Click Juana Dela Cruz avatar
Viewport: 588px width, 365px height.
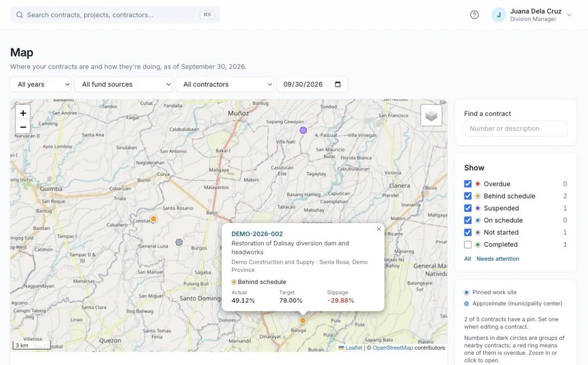pyautogui.click(x=499, y=15)
